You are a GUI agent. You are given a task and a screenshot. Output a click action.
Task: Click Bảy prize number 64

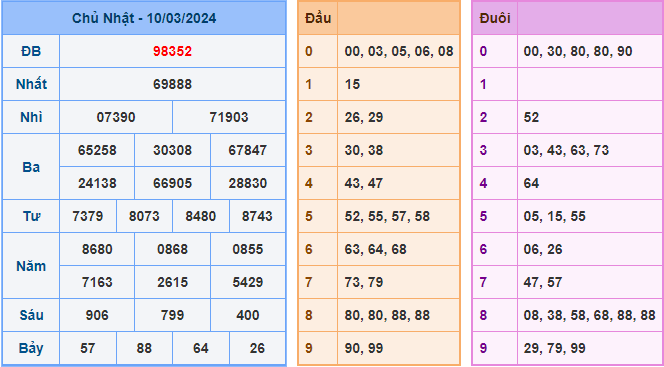[201, 348]
